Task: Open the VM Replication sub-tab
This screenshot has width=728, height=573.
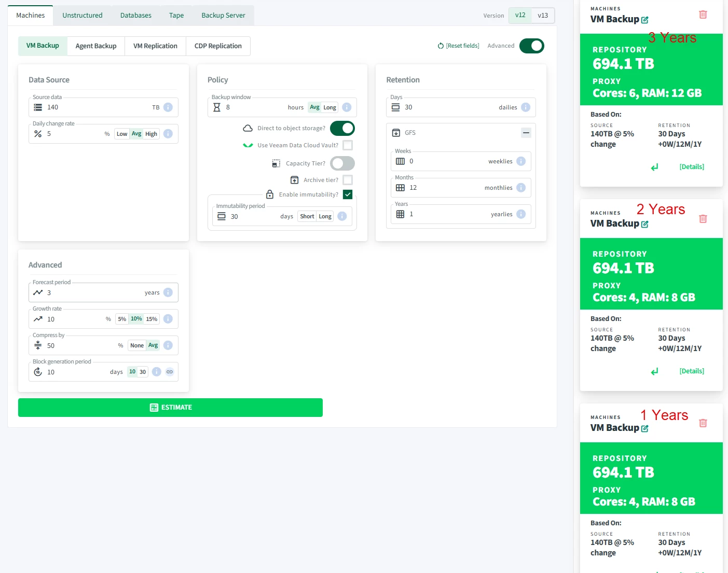Action: click(x=155, y=46)
